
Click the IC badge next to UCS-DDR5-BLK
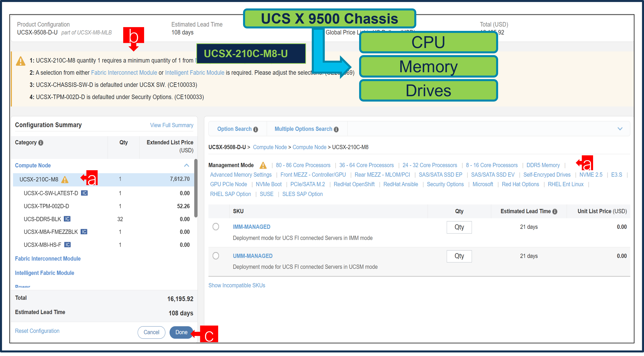(67, 219)
